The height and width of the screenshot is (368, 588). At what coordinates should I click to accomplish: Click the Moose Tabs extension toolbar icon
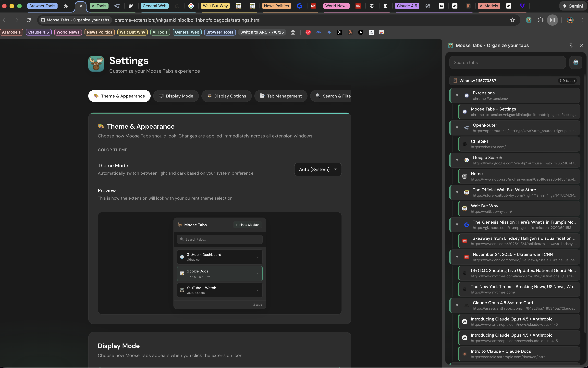(529, 20)
